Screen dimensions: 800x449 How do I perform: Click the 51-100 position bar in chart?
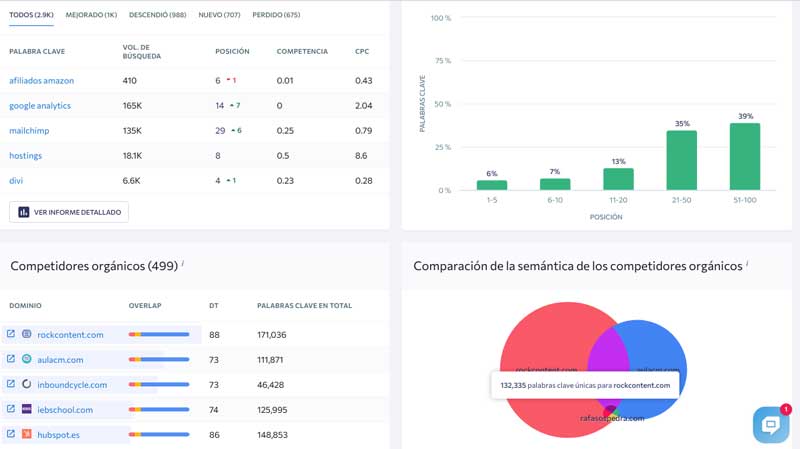click(744, 156)
